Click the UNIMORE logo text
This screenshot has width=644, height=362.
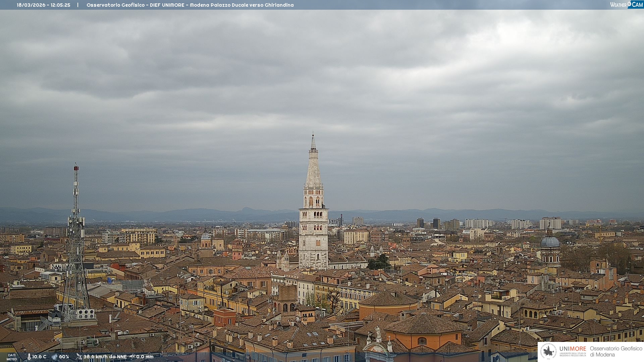pos(573,349)
